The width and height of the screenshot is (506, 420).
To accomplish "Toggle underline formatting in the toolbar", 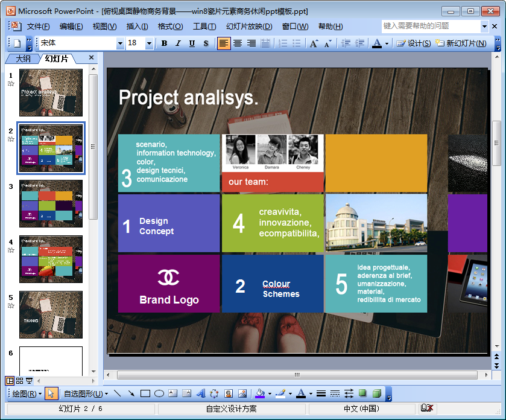I will pyautogui.click(x=192, y=43).
